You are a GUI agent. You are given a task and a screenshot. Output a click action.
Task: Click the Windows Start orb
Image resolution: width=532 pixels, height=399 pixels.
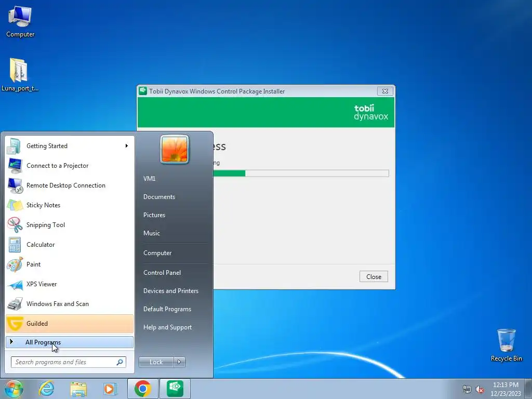pyautogui.click(x=14, y=389)
